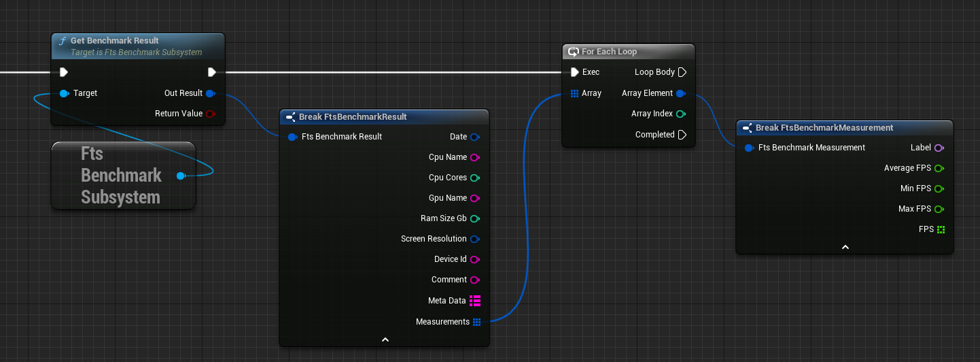Collapse the Break FtsBenchmarkMeasurement node pins
Viewport: 980px width, 362px height.
coord(845,247)
